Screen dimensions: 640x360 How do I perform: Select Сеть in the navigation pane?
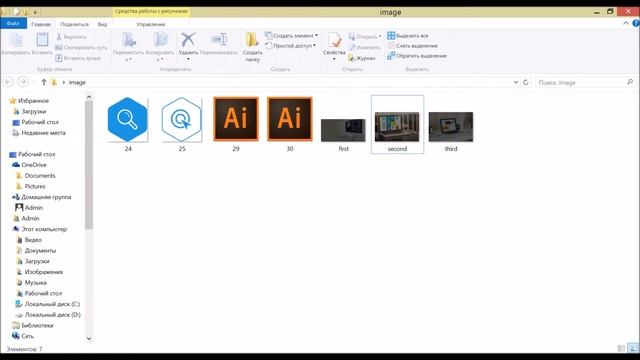23,336
